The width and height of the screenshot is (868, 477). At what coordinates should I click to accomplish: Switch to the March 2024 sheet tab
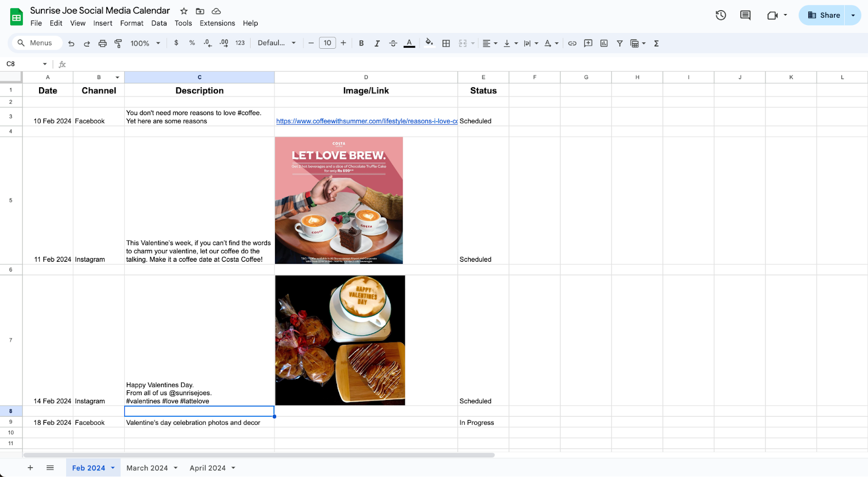click(x=147, y=468)
